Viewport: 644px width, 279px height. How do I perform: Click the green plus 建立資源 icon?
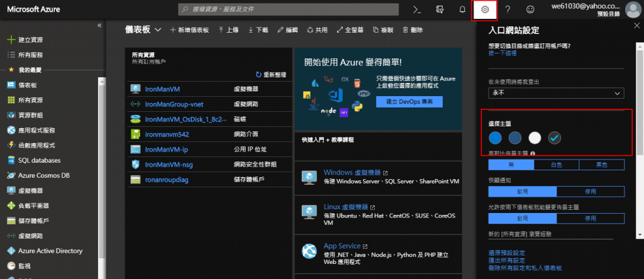click(11, 40)
